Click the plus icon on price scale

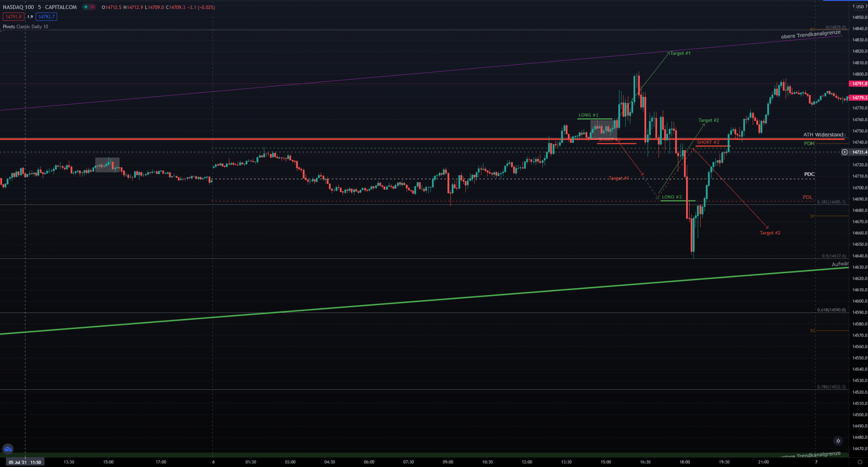(844, 152)
